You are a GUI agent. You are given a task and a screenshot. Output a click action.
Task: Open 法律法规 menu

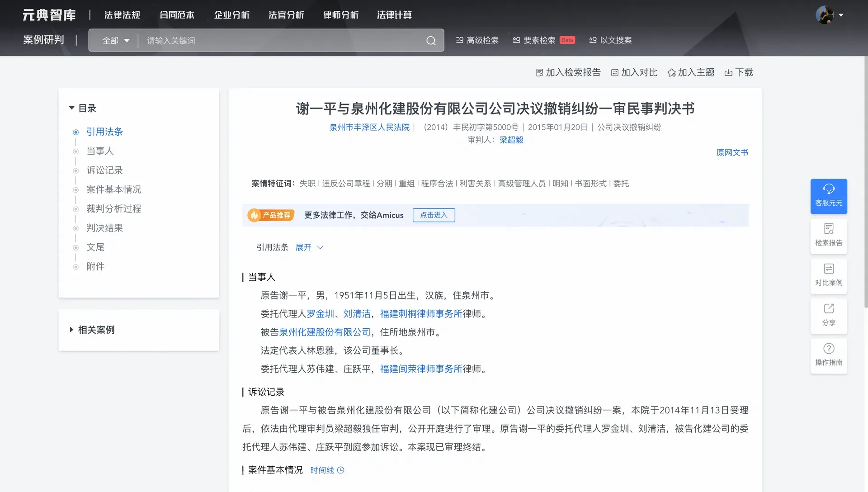pyautogui.click(x=122, y=15)
